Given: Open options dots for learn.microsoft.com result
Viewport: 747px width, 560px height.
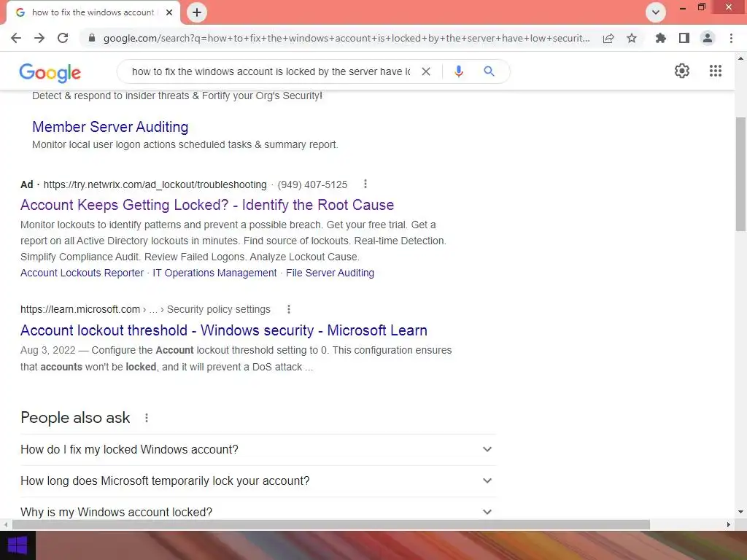Looking at the screenshot, I should 289,309.
